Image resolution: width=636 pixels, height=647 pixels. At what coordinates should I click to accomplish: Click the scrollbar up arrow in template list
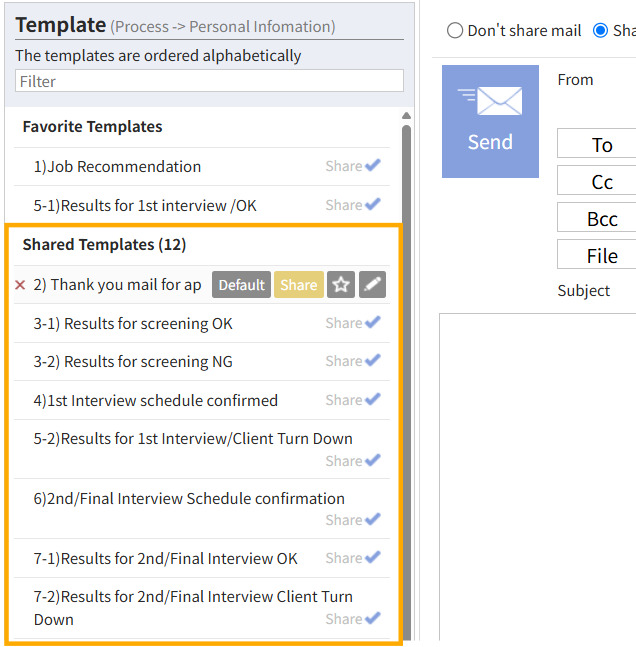point(406,116)
